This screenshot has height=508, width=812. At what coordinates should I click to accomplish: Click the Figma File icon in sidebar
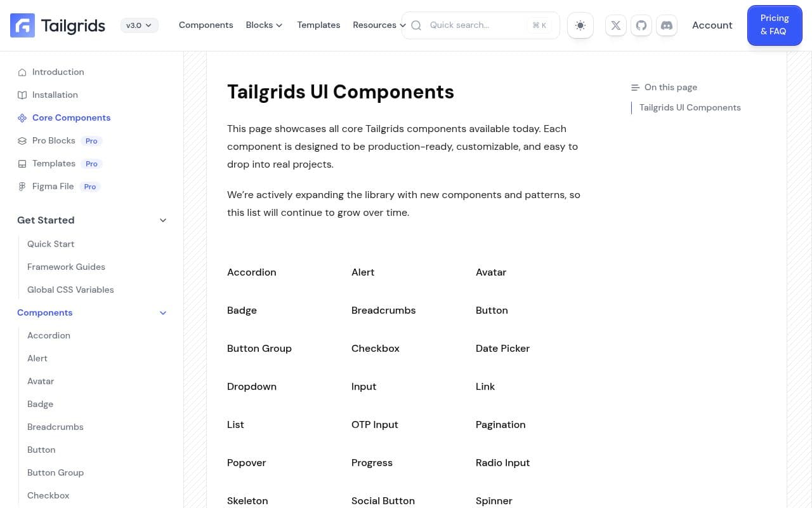pos(21,186)
